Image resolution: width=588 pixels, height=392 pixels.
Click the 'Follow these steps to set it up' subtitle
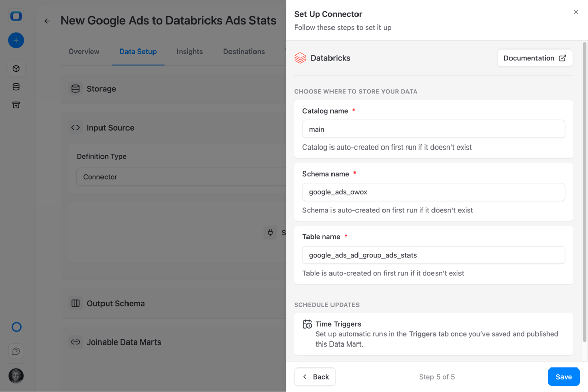(x=343, y=28)
